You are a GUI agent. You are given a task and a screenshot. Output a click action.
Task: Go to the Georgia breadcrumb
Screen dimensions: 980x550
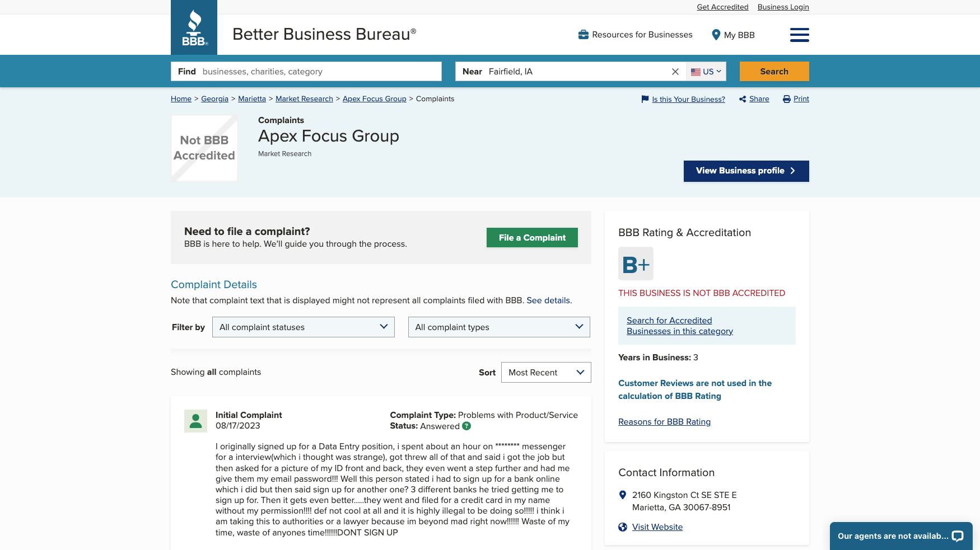tap(214, 99)
